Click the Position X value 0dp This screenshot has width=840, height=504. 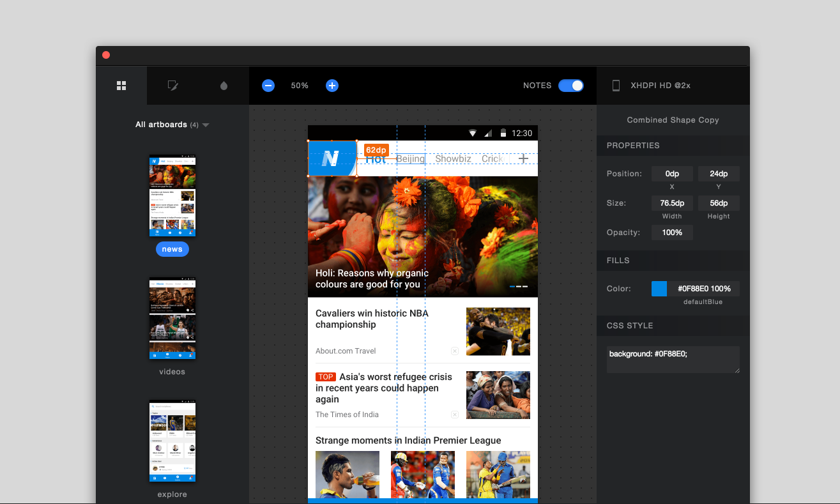point(672,174)
